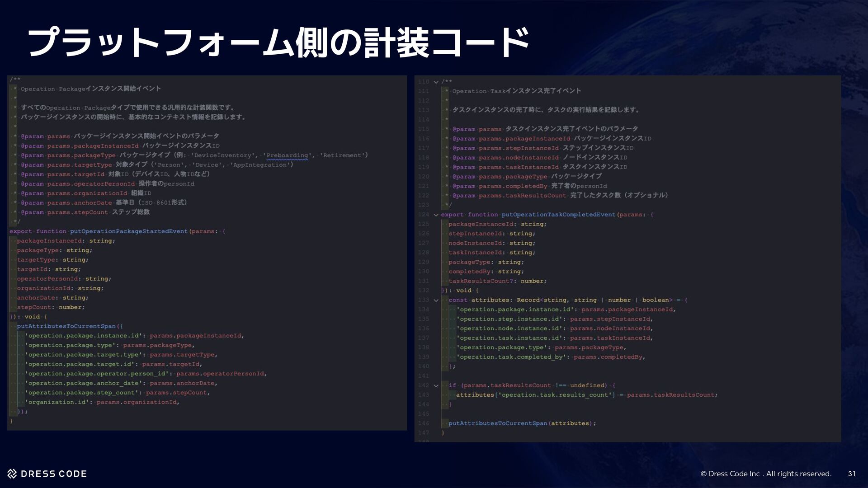
Task: Click line number 124 in the gutter
Action: 423,215
